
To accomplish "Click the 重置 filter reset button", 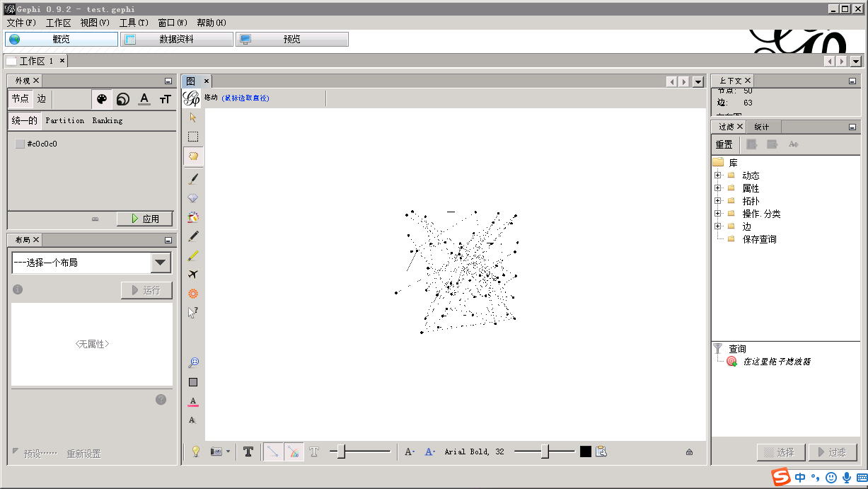I will tap(724, 144).
